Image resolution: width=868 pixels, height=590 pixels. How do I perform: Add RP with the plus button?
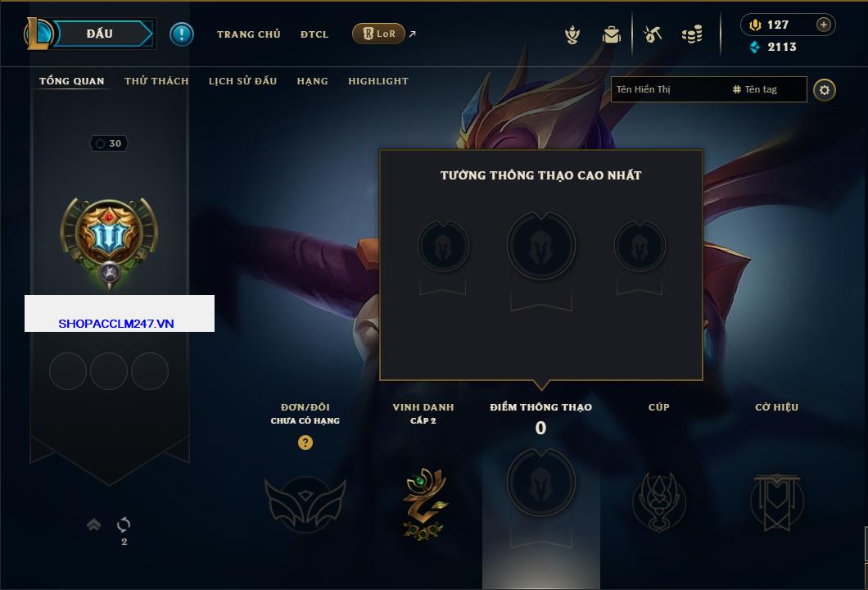[x=824, y=25]
